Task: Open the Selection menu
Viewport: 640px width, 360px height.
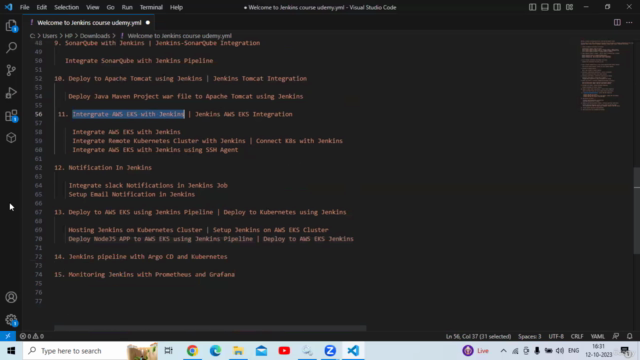Action: point(67,7)
